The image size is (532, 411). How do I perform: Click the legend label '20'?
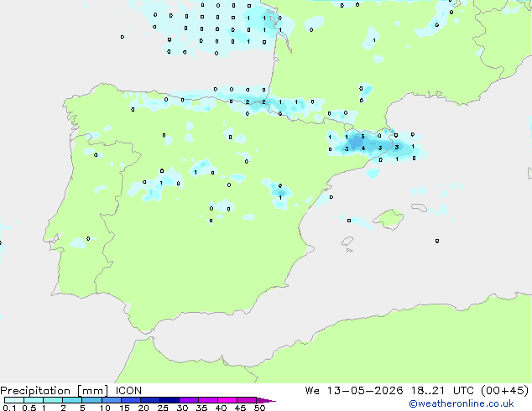pyautogui.click(x=143, y=408)
